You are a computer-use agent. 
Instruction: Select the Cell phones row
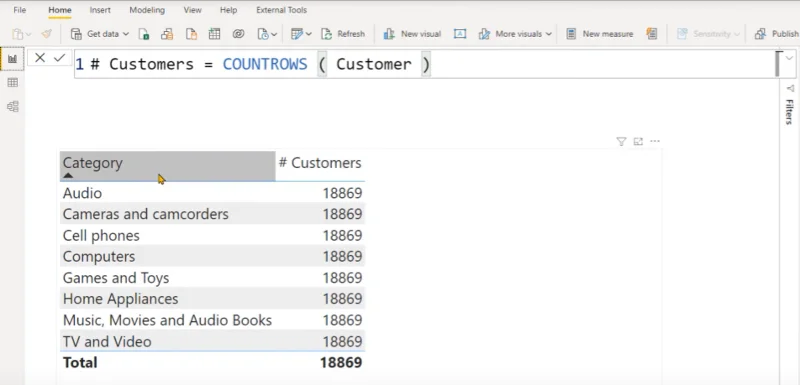click(212, 236)
